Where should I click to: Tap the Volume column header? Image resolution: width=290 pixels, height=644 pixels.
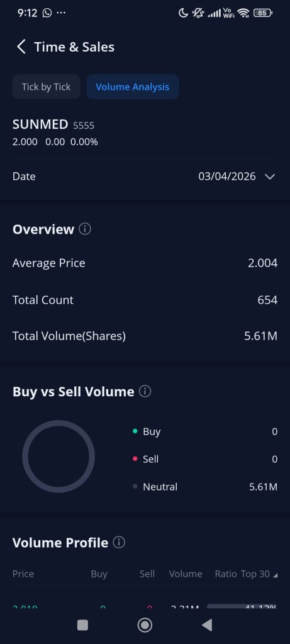185,574
